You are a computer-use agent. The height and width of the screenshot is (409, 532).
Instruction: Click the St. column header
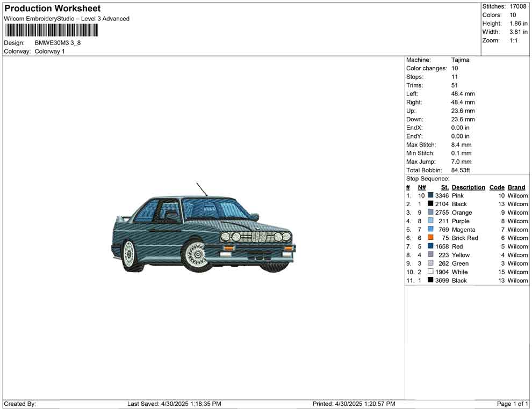coord(444,187)
